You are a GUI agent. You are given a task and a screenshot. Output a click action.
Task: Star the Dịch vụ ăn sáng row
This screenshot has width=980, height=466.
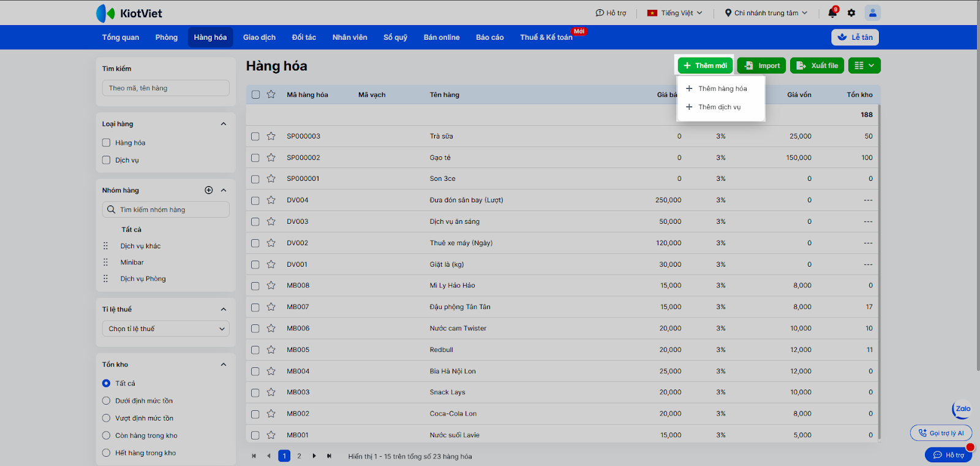coord(271,221)
